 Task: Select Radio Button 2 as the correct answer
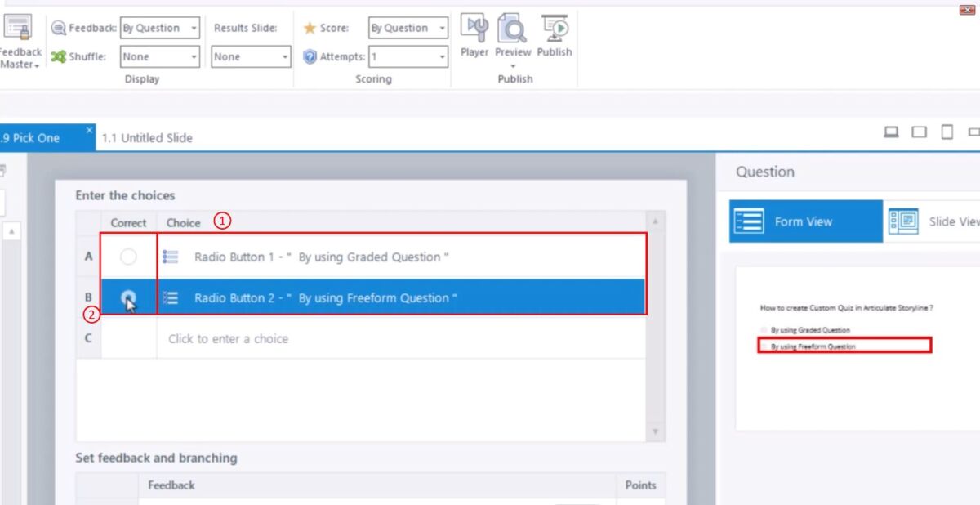(x=127, y=297)
